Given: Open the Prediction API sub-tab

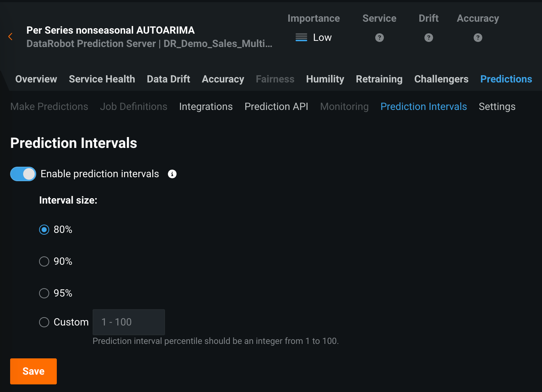Looking at the screenshot, I should pyautogui.click(x=276, y=107).
